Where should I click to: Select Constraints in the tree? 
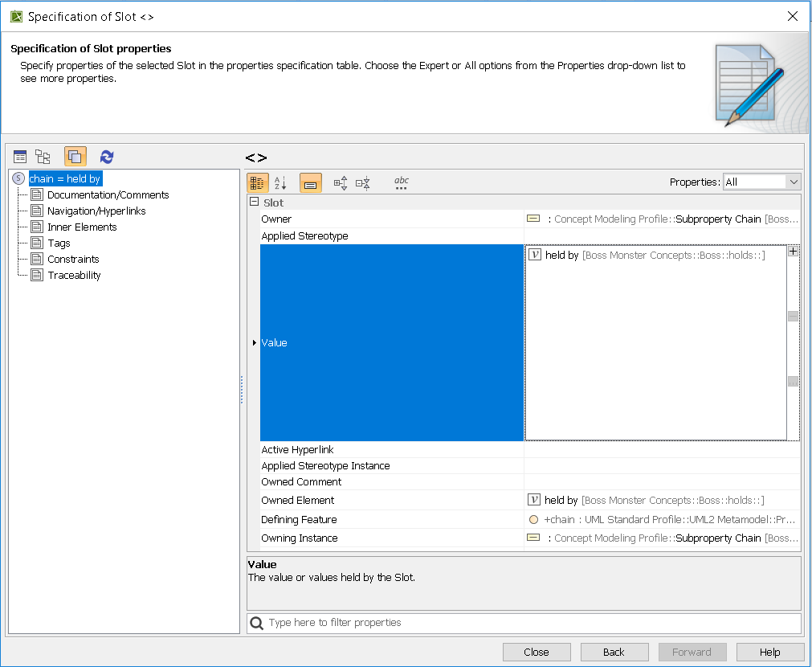73,259
